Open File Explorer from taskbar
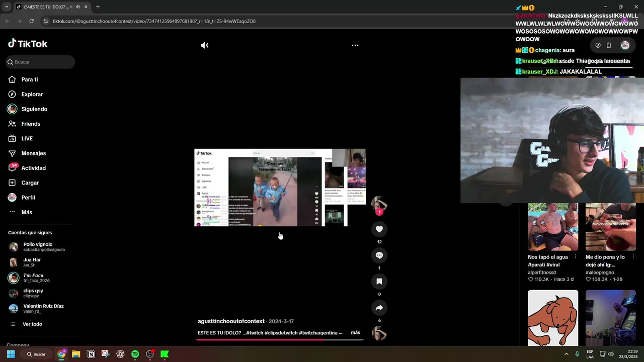 [76, 354]
